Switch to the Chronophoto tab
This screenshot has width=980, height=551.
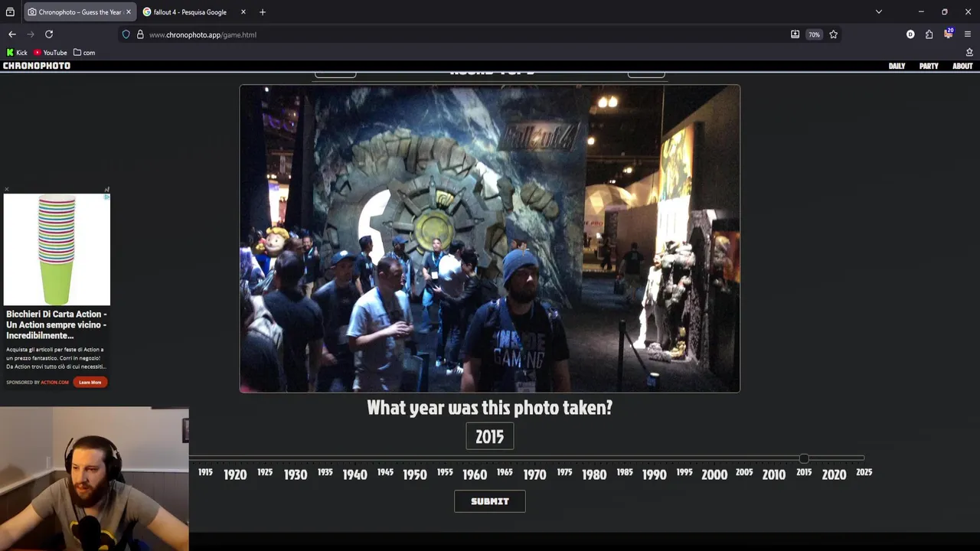click(x=80, y=12)
